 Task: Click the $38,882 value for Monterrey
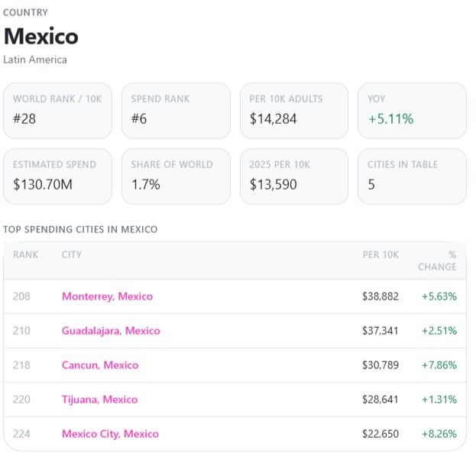coord(380,296)
